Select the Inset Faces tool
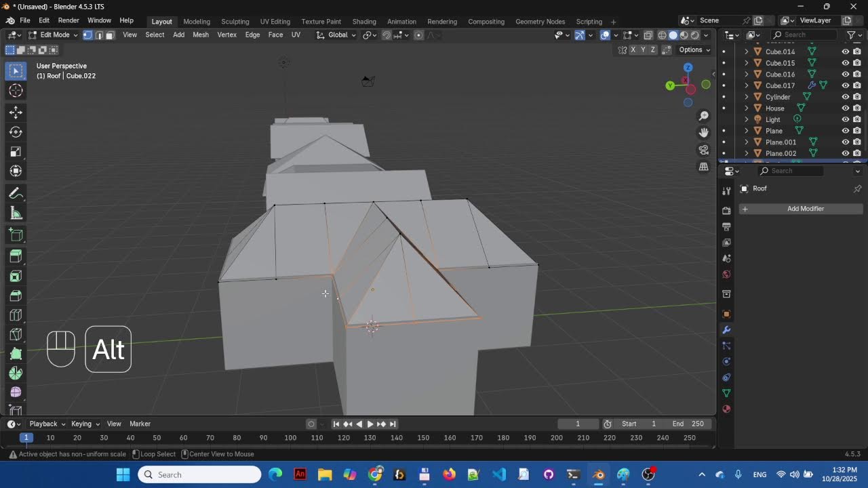Screen dimensions: 868x488 coord(16,276)
